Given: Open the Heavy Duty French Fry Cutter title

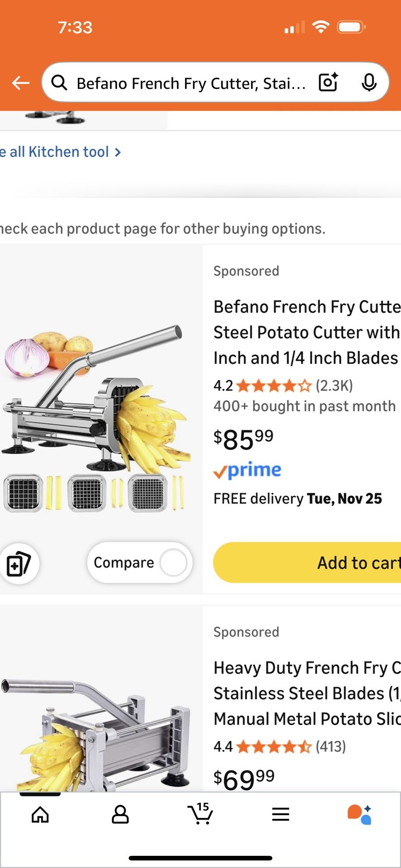Looking at the screenshot, I should 307,693.
